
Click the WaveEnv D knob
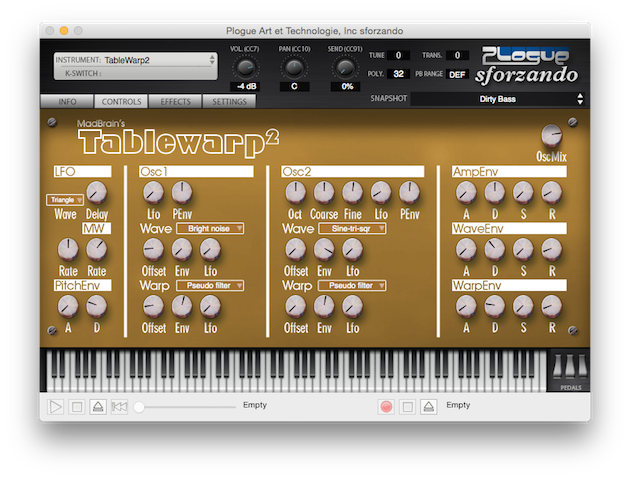(495, 249)
